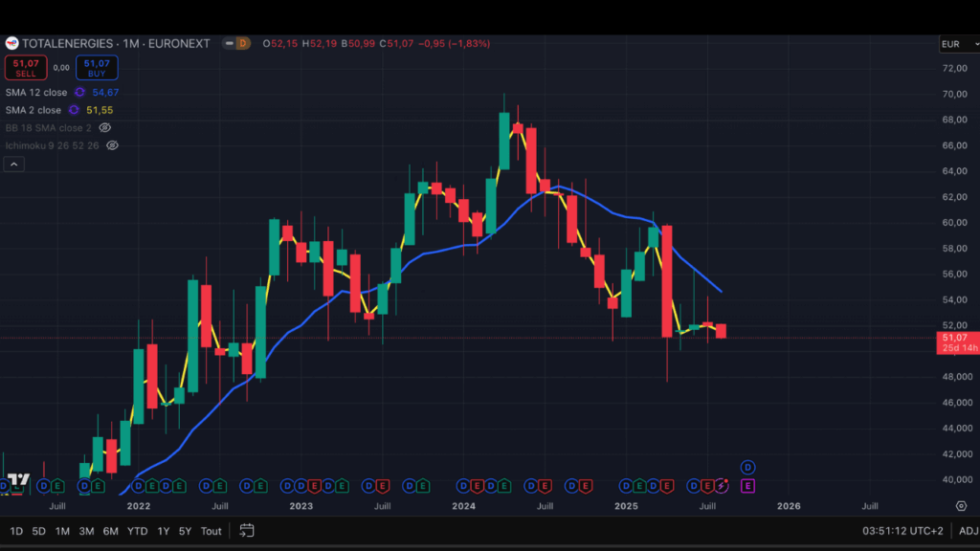
Task: Click the lightning bolt event marker
Action: pyautogui.click(x=722, y=486)
